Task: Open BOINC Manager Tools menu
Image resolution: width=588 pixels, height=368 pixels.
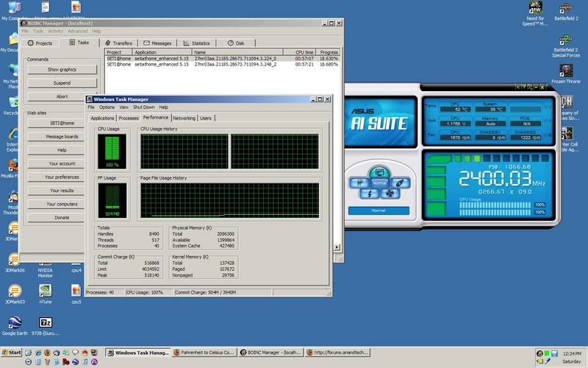Action: tap(38, 31)
